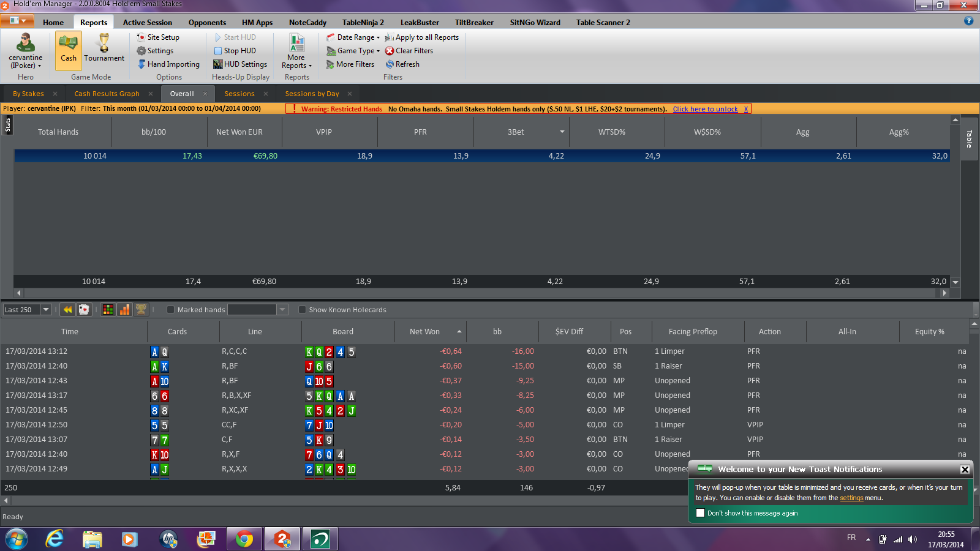Open HUD Settings

[240, 64]
